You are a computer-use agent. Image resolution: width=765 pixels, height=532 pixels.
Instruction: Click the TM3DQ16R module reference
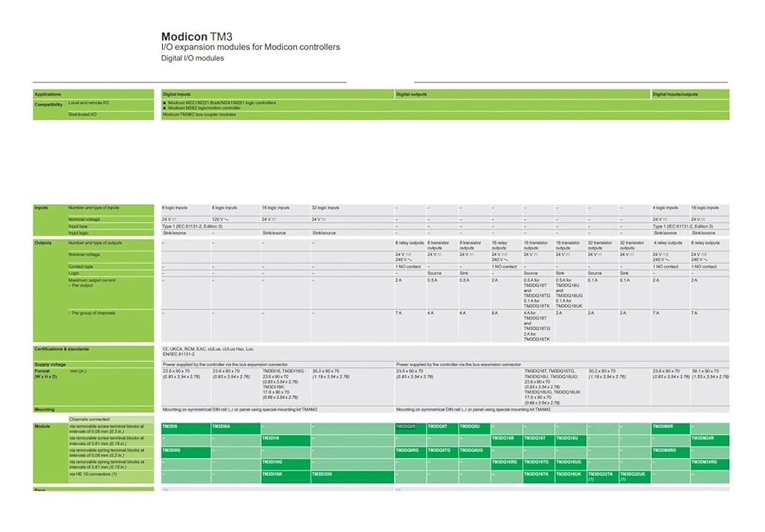[503, 438]
